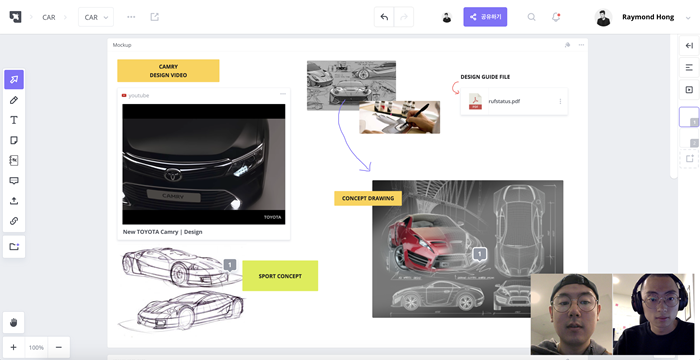Select the Text tool
700x360 pixels.
[14, 120]
